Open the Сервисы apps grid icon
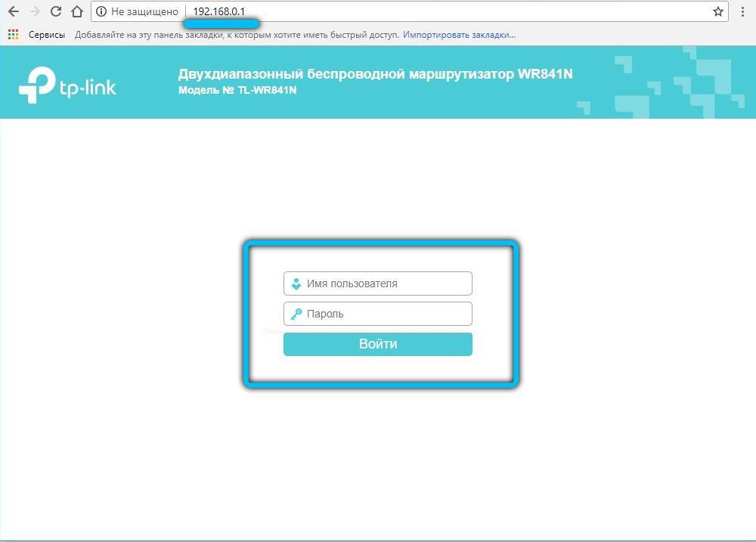This screenshot has width=756, height=542. click(13, 35)
